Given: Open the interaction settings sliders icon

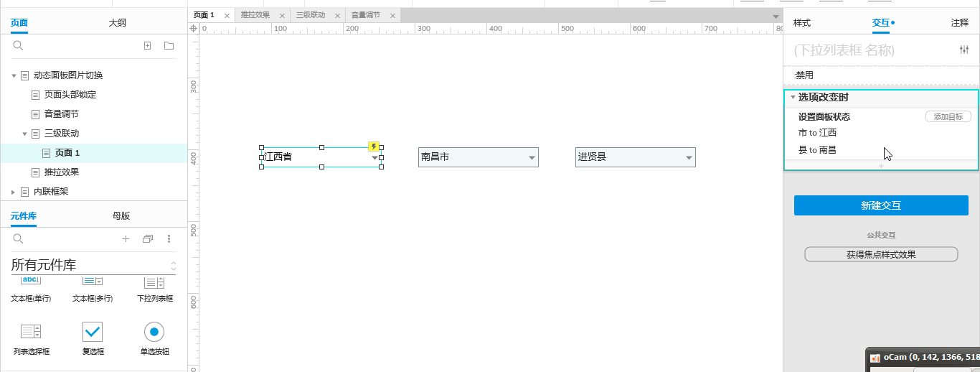Looking at the screenshot, I should click(963, 50).
